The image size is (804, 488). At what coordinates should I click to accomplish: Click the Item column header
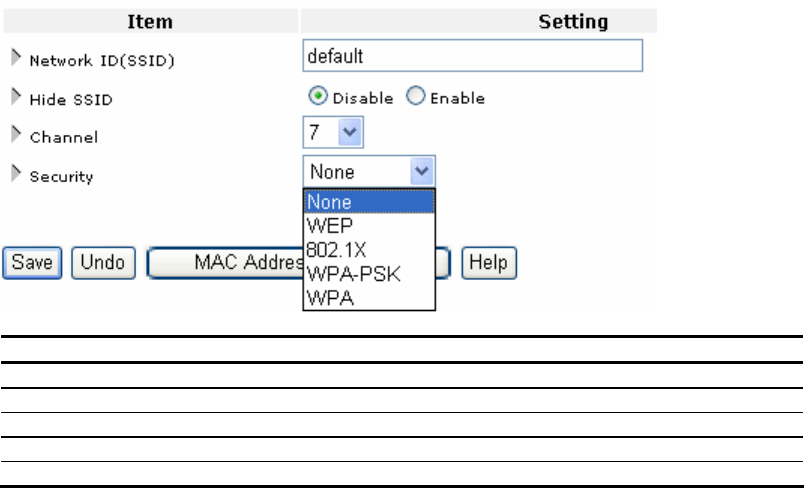[x=151, y=21]
